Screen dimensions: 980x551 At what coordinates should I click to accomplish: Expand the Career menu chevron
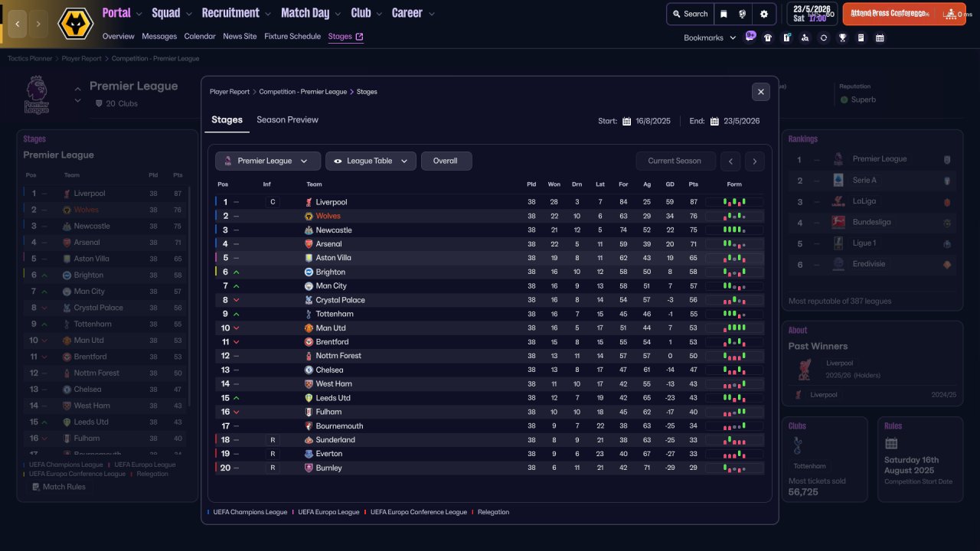point(431,14)
